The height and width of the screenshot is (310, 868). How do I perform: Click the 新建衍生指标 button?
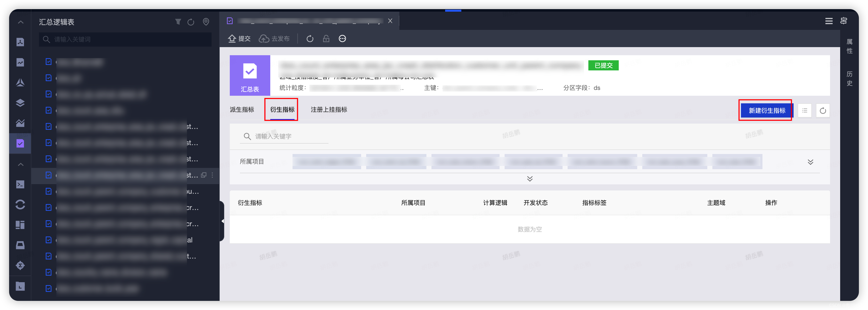pos(767,110)
